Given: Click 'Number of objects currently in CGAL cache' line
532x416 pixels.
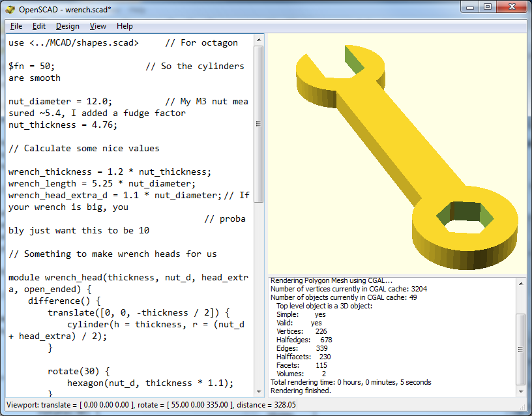Looking at the screenshot, I should (344, 297).
